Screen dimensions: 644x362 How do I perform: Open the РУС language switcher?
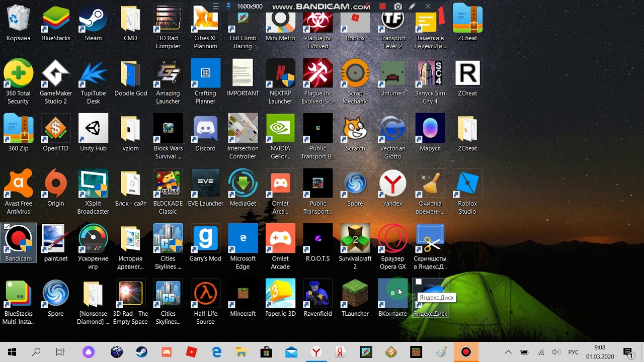573,352
